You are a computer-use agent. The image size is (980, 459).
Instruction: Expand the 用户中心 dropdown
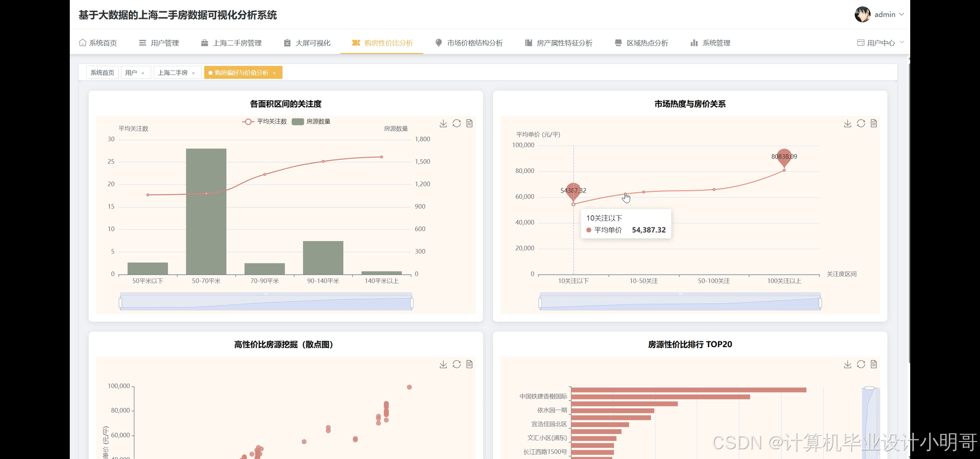(880, 43)
